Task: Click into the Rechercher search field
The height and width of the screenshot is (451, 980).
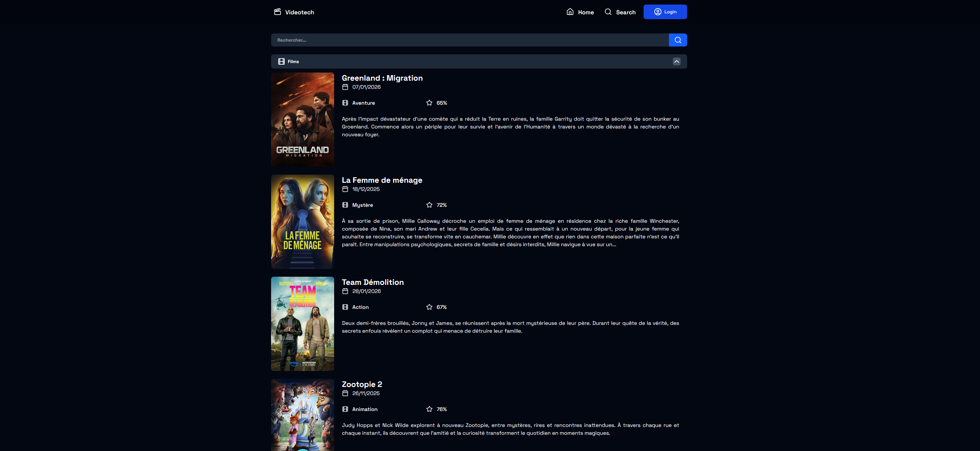Action: click(469, 40)
